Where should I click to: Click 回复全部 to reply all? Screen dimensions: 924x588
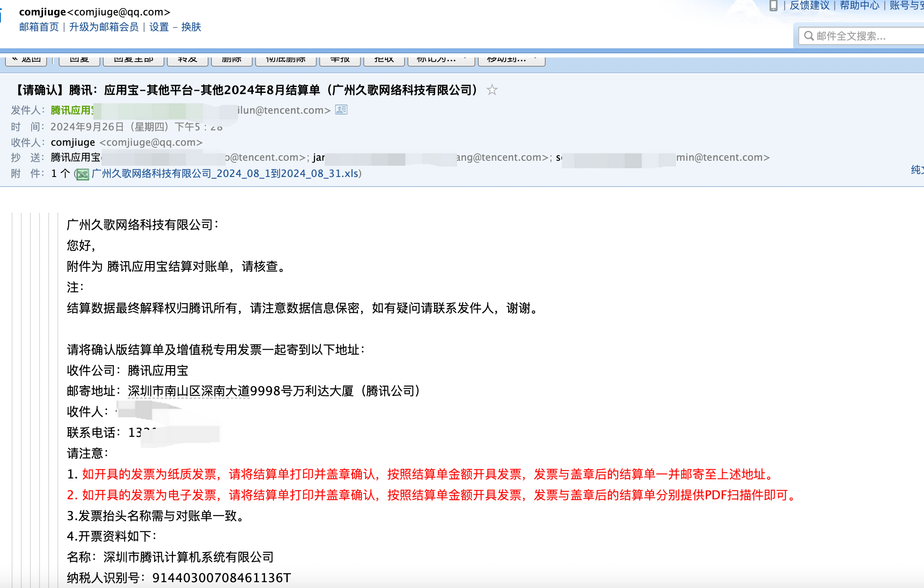pyautogui.click(x=134, y=60)
